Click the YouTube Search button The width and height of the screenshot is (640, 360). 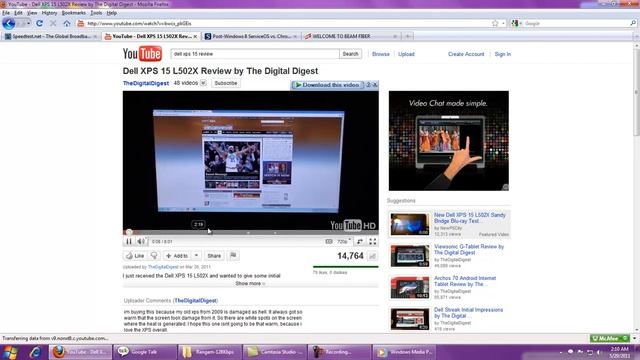pos(350,54)
